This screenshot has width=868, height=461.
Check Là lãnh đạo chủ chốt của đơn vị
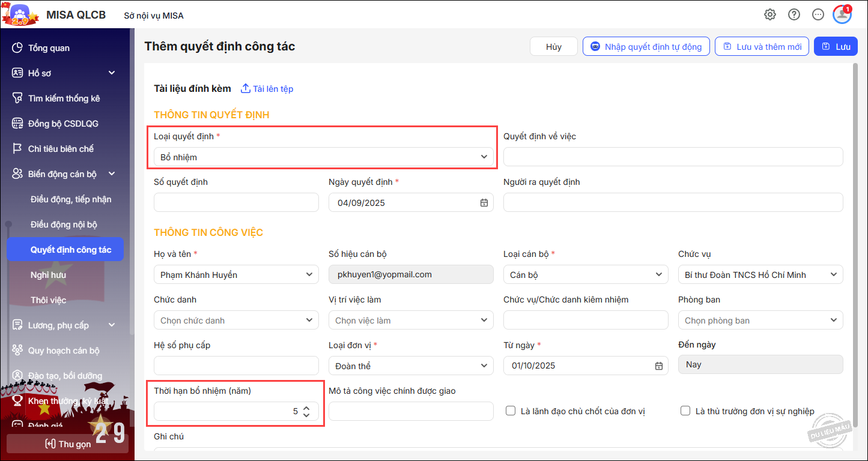[x=511, y=411]
